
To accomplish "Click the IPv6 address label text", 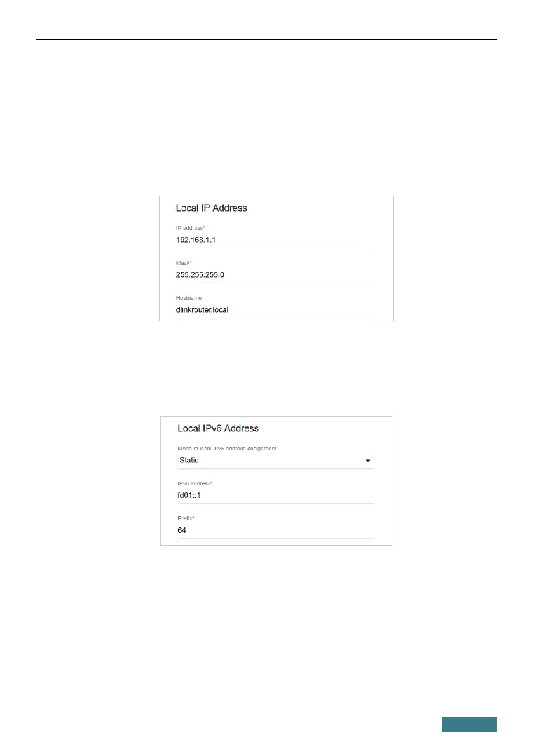I will [194, 483].
